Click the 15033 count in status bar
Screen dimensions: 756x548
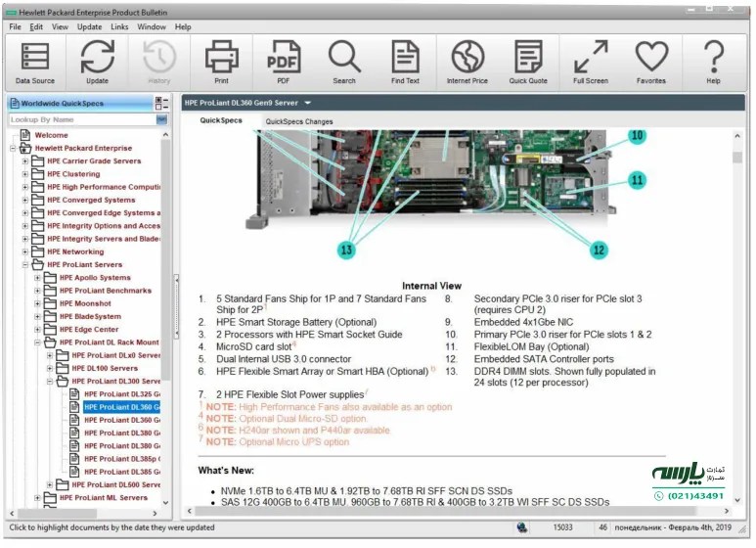pyautogui.click(x=562, y=527)
